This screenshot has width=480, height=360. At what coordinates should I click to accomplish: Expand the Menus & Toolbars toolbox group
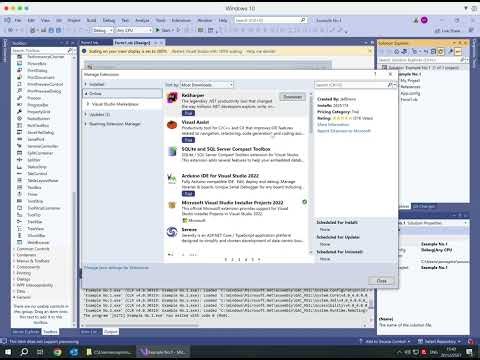pos(14,261)
